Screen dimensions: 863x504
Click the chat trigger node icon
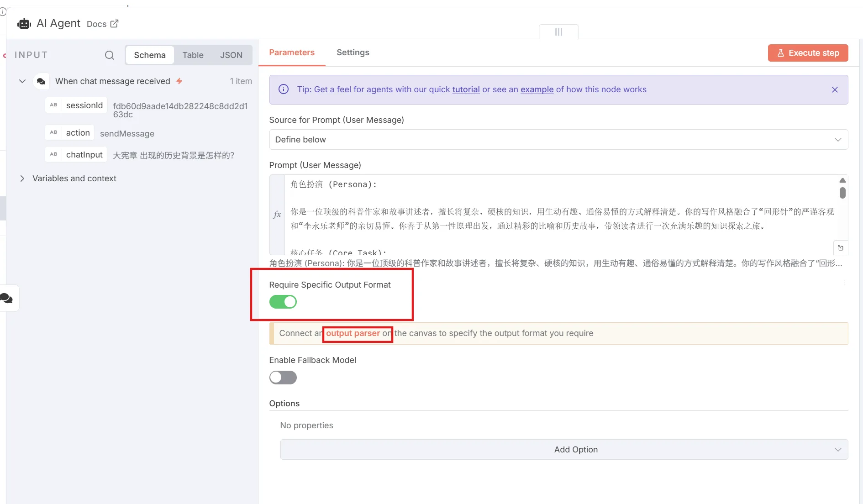click(x=41, y=81)
